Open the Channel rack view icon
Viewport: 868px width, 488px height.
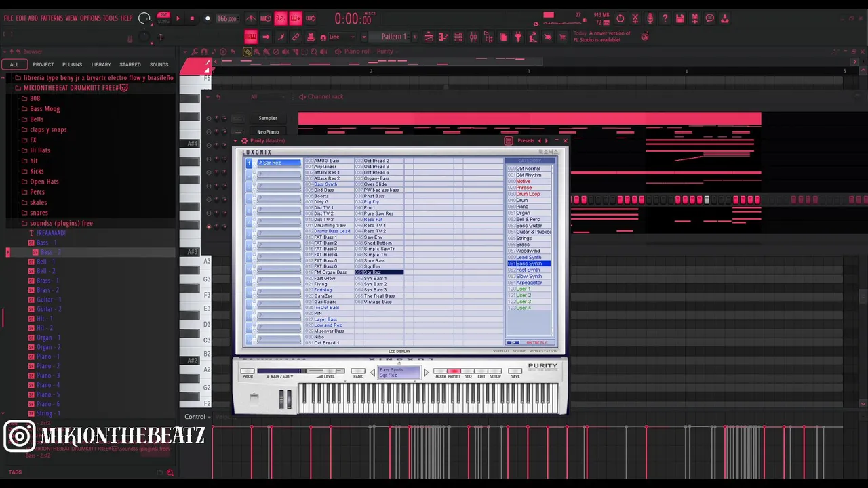pos(458,37)
